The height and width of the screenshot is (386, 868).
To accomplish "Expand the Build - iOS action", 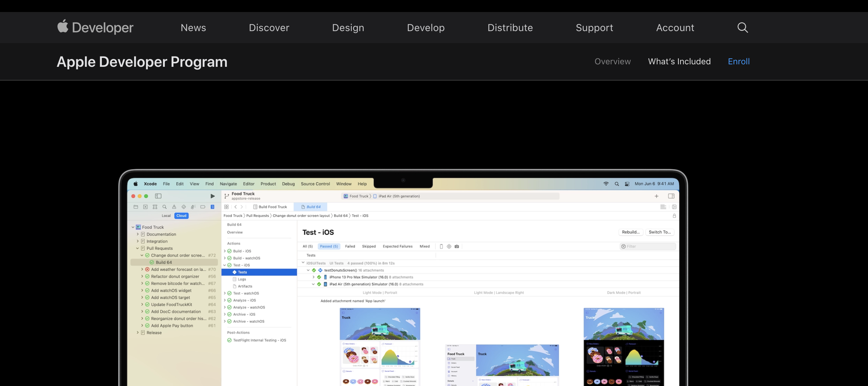I will 225,251.
